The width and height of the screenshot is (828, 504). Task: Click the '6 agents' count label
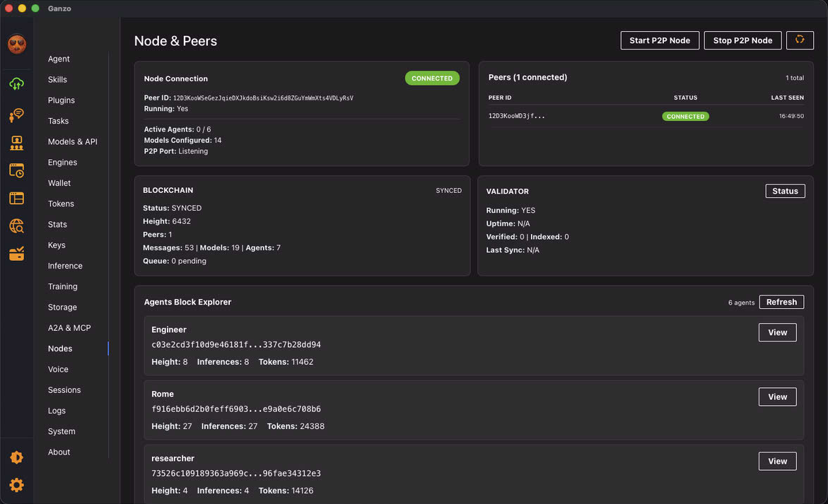point(741,303)
